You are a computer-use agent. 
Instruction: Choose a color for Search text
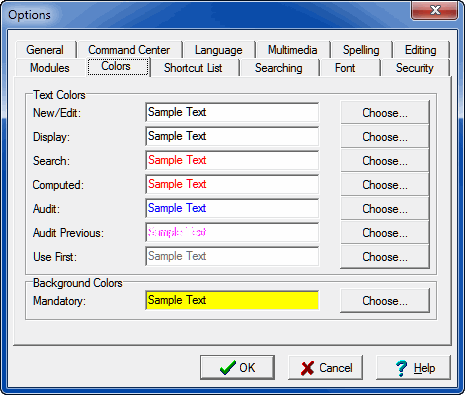coord(385,161)
